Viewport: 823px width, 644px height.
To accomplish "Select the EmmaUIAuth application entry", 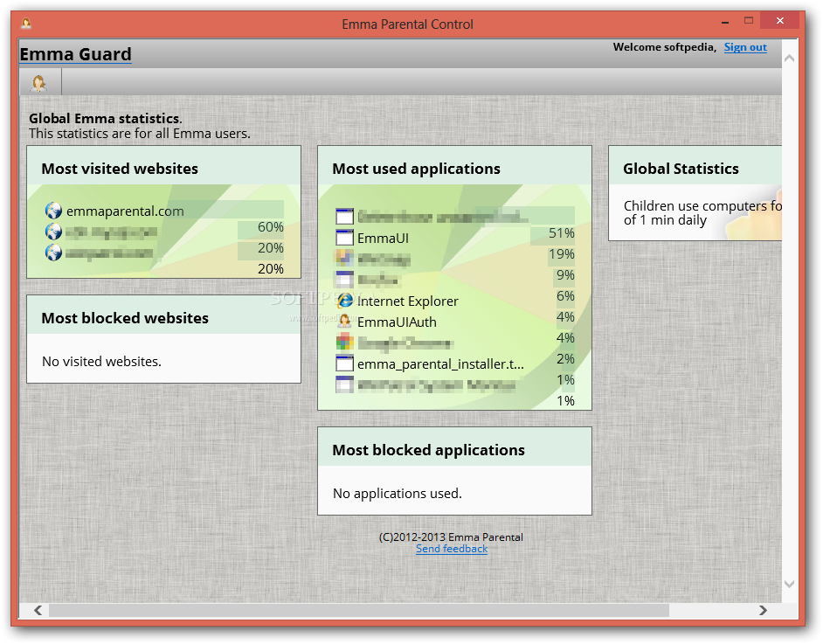I will [x=397, y=322].
